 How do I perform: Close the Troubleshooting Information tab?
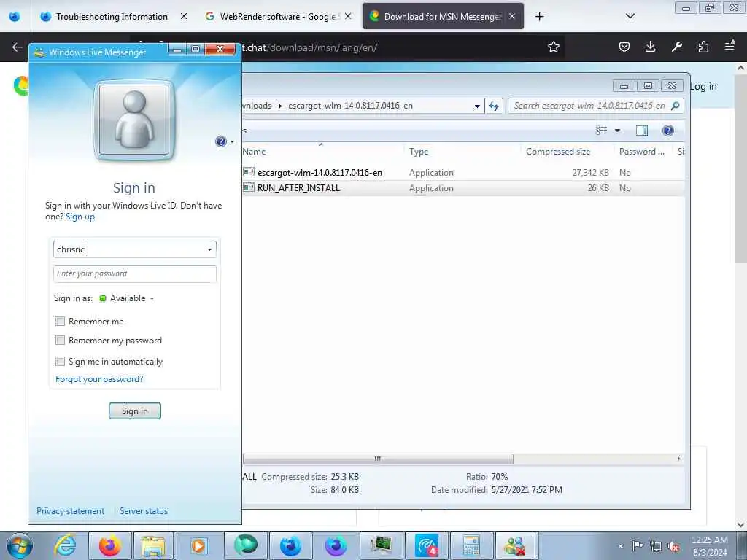[x=183, y=16]
